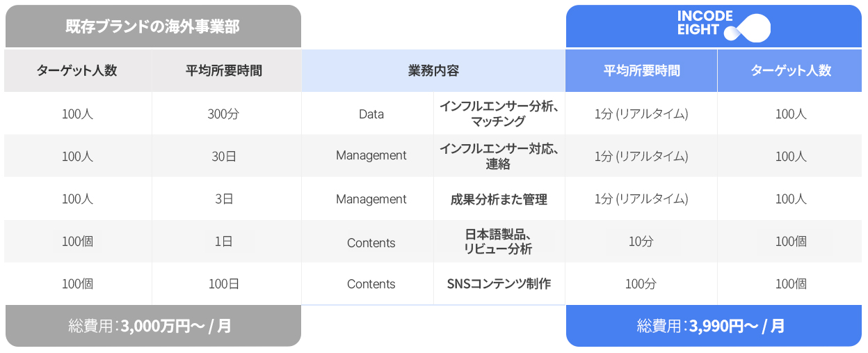
Task: Click the INCODE EIGHT infinity logo icon
Action: click(x=748, y=28)
